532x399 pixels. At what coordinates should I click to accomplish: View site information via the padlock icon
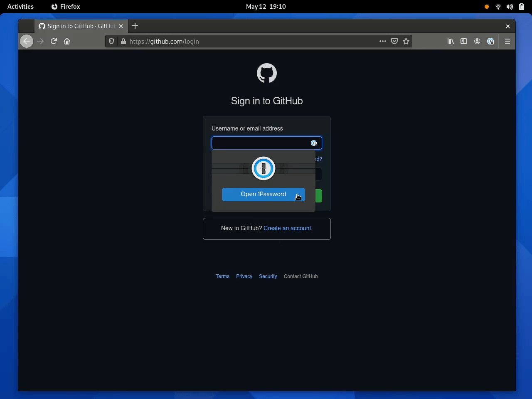(x=123, y=41)
